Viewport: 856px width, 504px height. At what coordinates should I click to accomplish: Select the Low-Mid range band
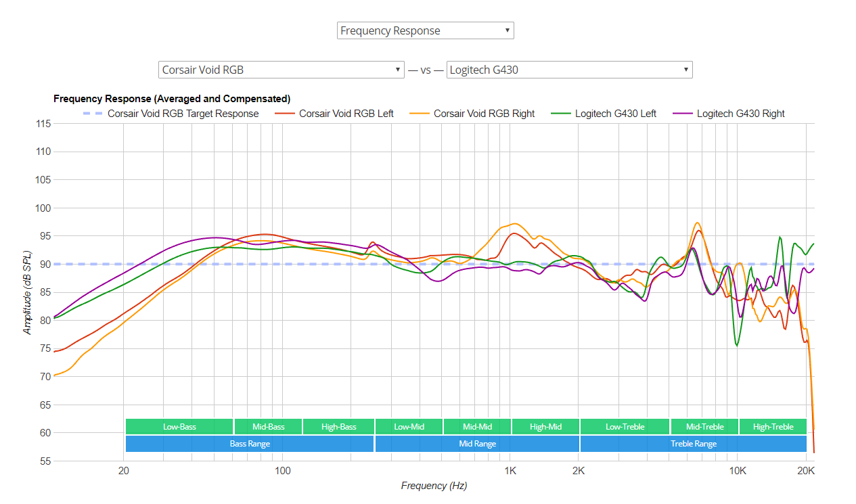click(x=409, y=426)
